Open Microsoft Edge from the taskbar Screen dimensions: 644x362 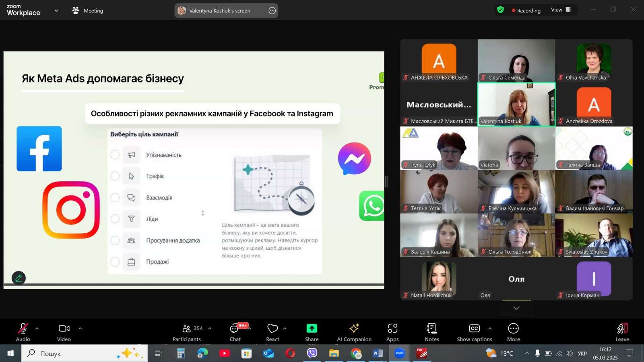tap(203, 353)
